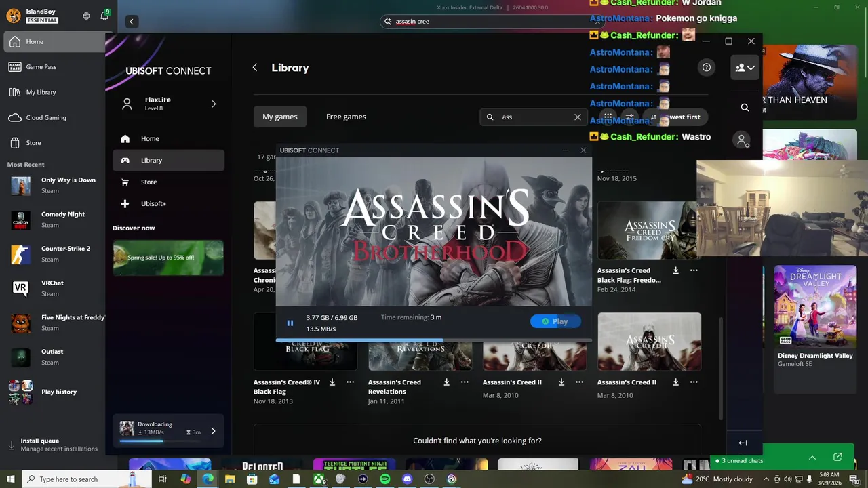868x488 pixels.
Task: Click the Ubisoft library scrollbar
Action: click(720, 368)
